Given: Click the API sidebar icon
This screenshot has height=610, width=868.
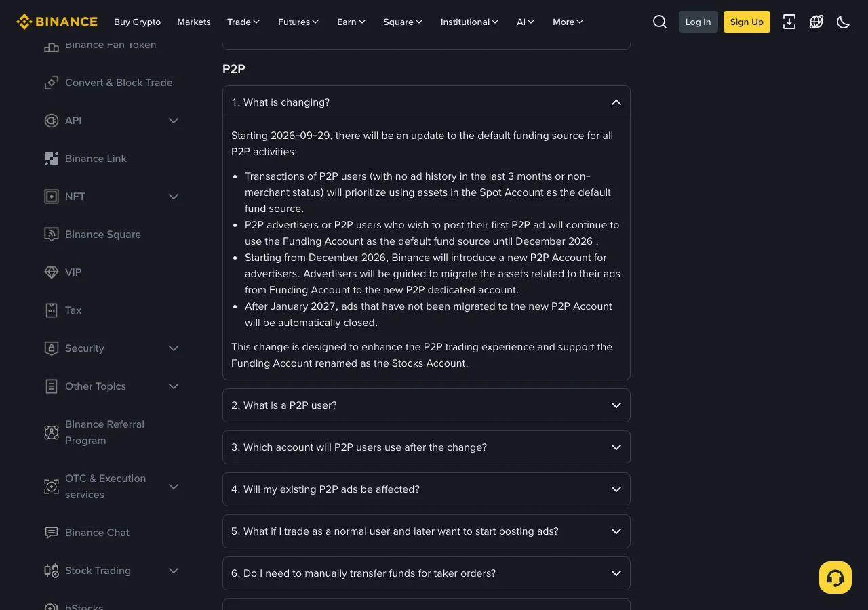Looking at the screenshot, I should (x=52, y=121).
